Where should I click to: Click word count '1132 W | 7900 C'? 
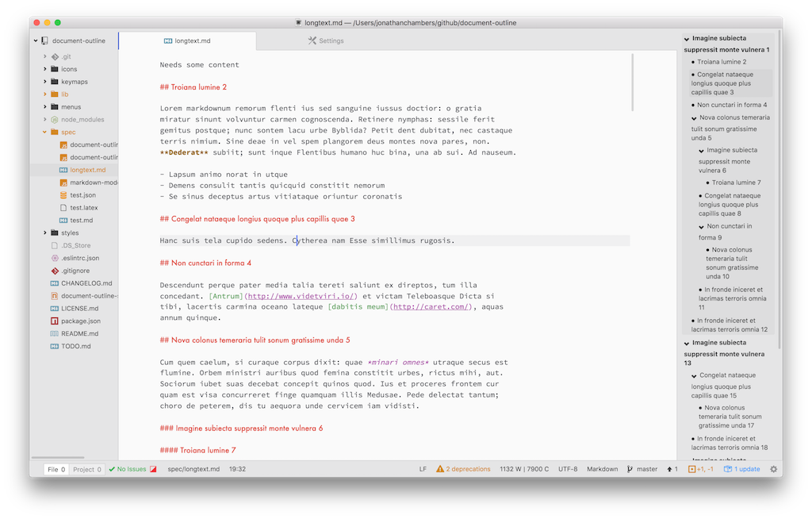point(524,469)
